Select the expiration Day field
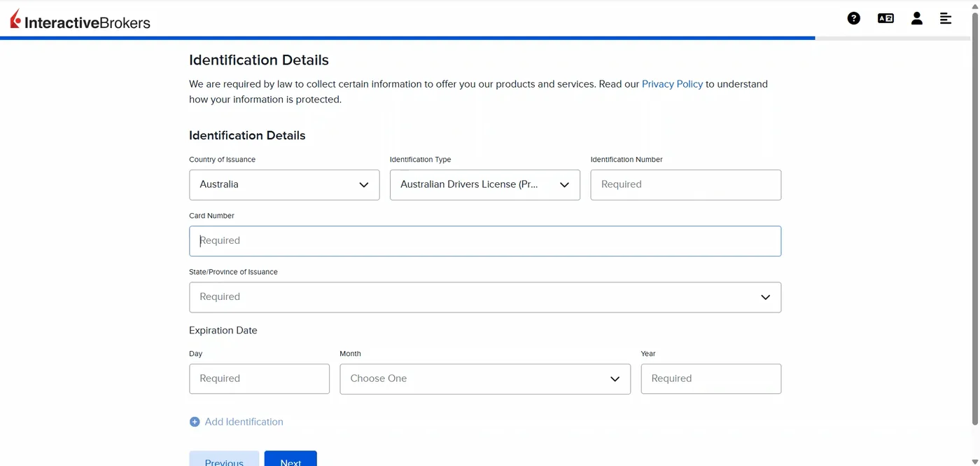This screenshot has width=980, height=466. point(259,378)
